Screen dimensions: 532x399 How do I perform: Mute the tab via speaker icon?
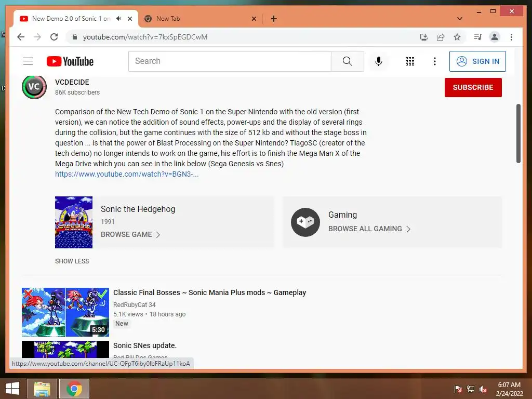(119, 18)
